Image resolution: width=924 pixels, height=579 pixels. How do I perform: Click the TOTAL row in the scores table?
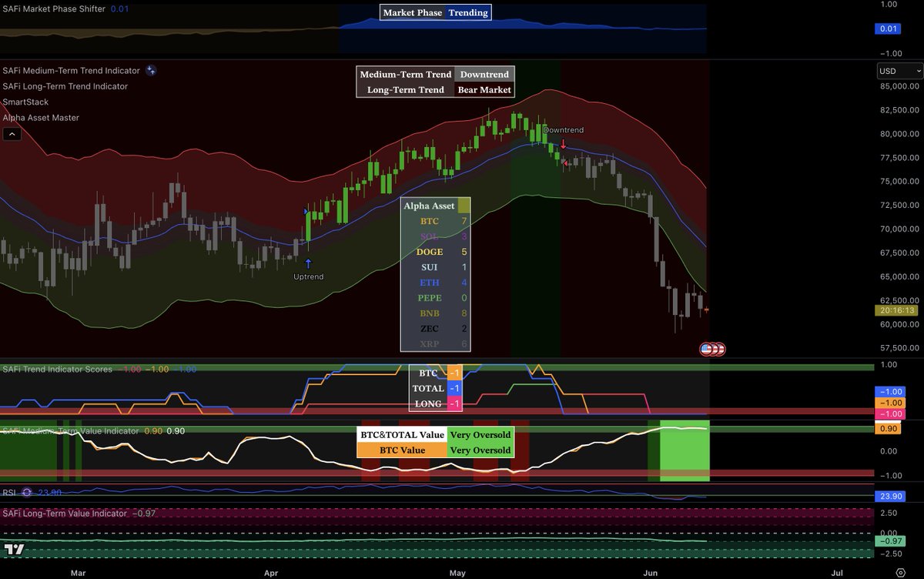436,389
